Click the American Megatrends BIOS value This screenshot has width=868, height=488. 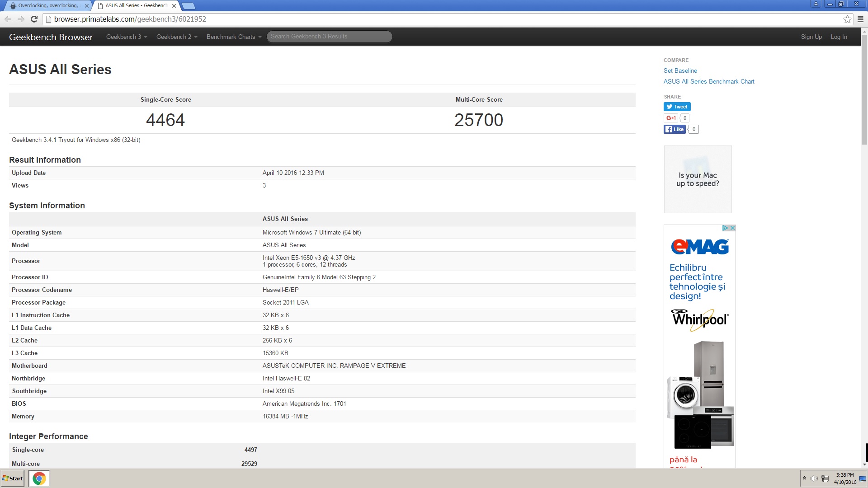pyautogui.click(x=304, y=404)
